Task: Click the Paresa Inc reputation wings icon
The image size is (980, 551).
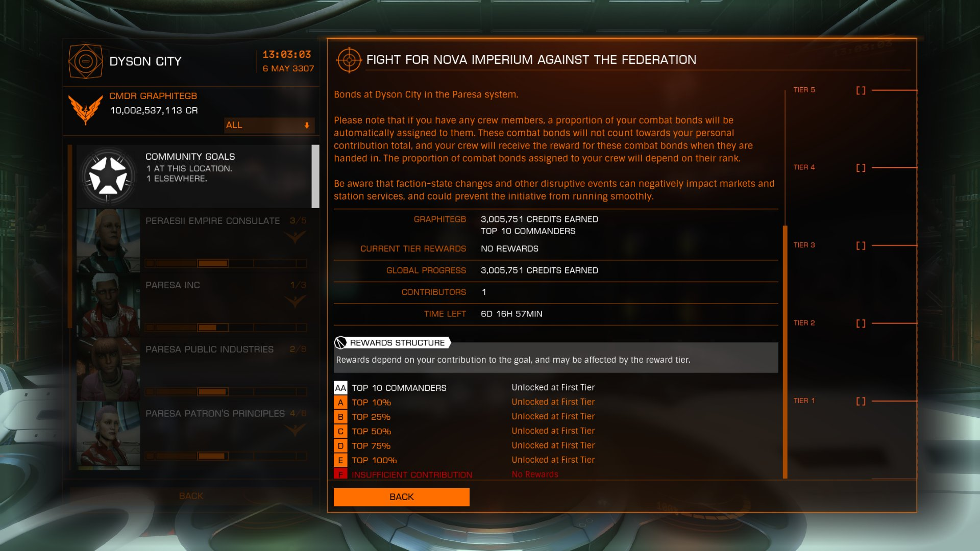Action: (295, 301)
